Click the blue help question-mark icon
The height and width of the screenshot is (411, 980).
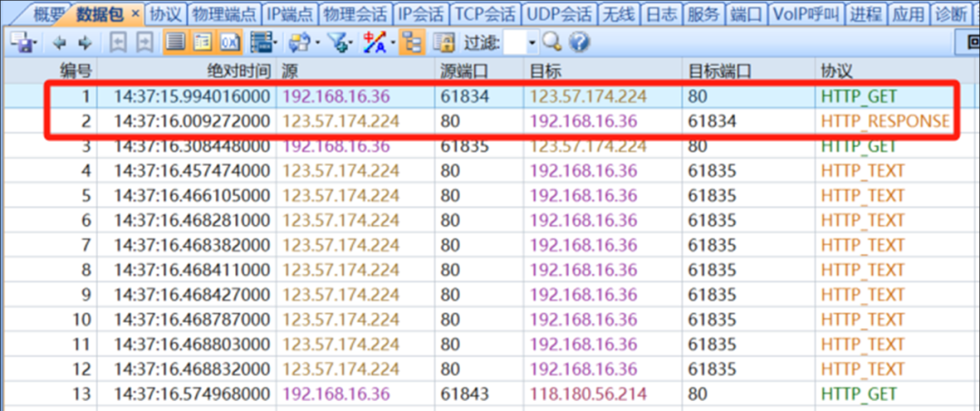coord(579,43)
